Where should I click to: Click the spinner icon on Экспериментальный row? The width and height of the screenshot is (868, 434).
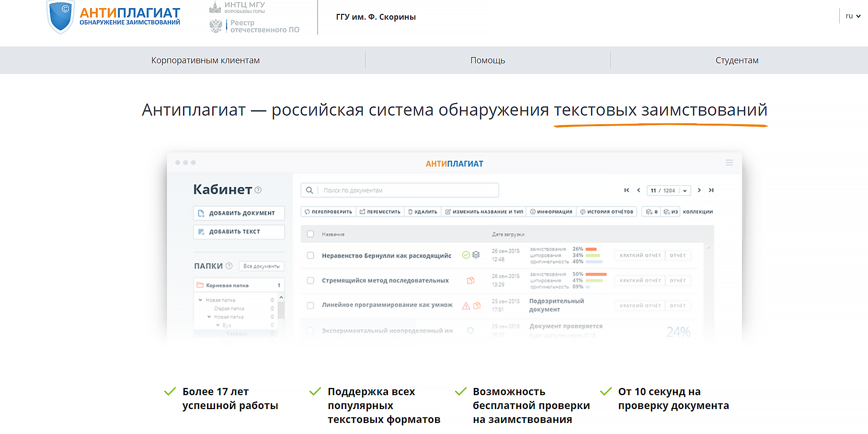click(x=470, y=330)
